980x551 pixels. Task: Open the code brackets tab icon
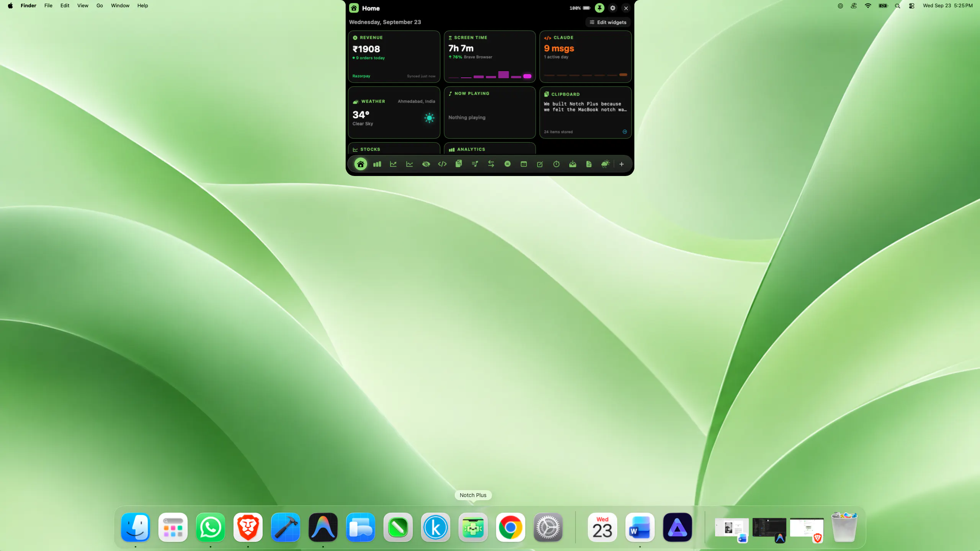[442, 164]
